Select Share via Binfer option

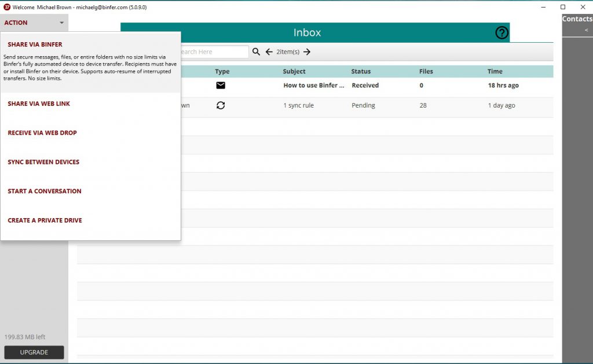tap(35, 45)
